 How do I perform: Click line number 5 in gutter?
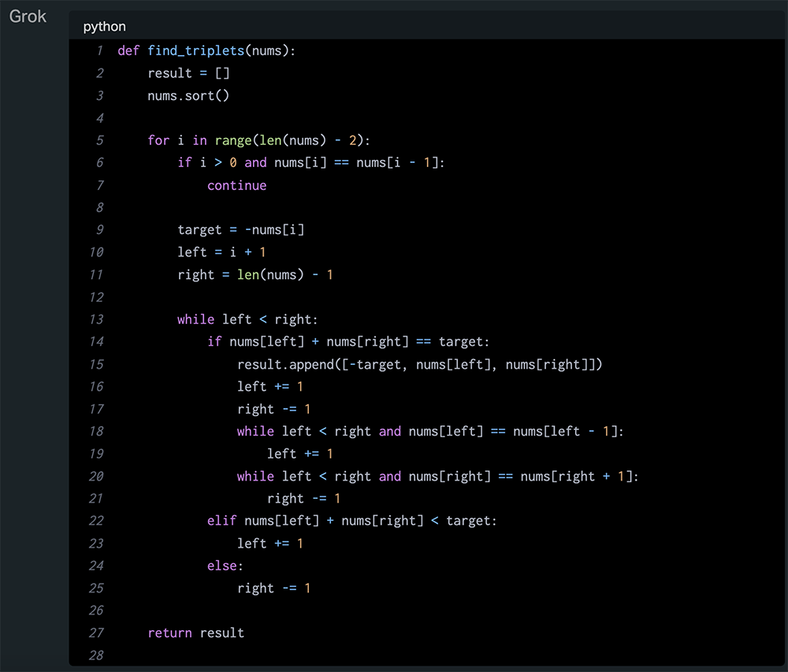tap(100, 140)
